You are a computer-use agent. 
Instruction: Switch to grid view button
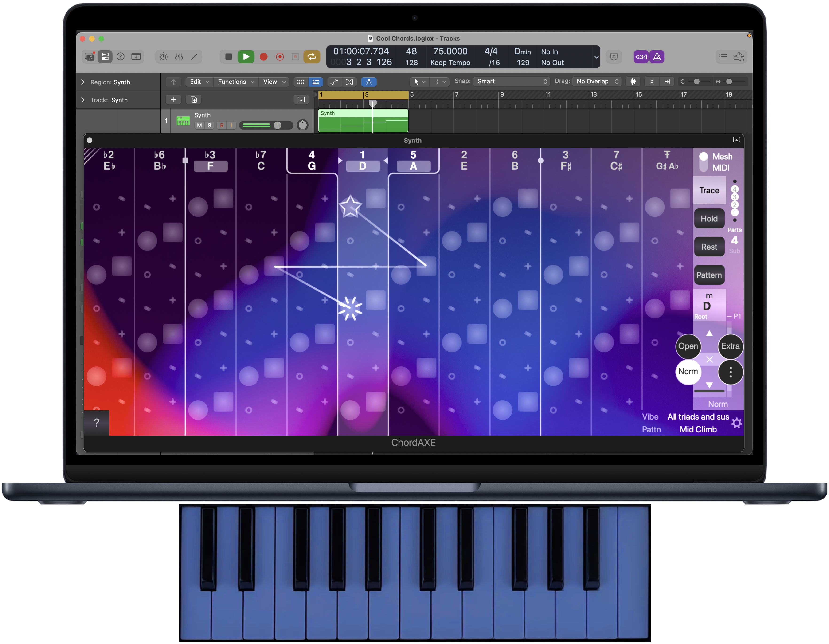(x=301, y=82)
